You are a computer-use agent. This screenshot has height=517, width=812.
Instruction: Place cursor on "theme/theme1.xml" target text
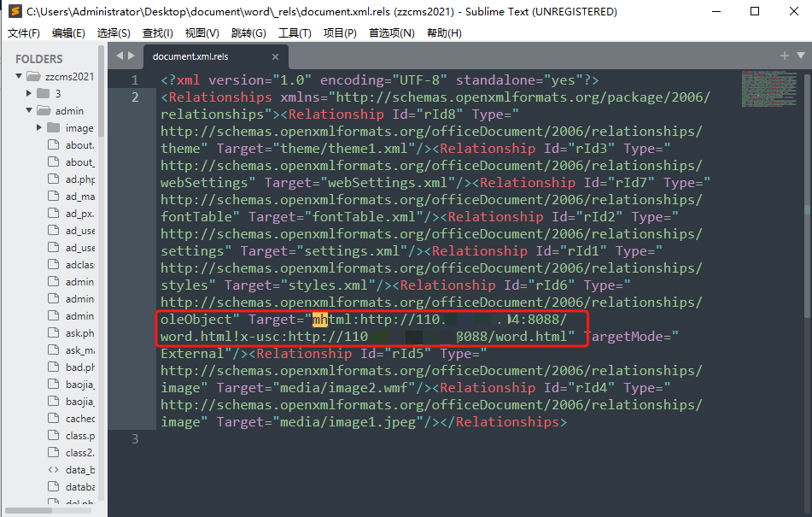344,149
